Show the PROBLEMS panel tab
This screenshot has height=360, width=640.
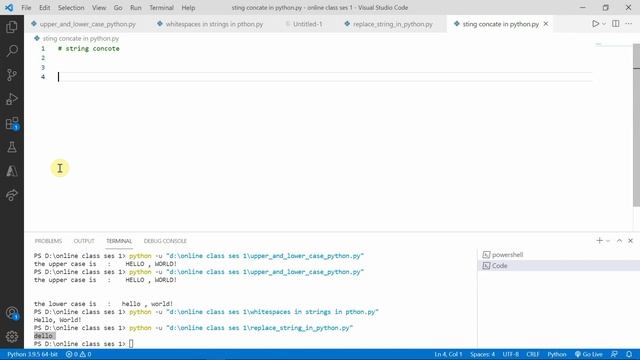point(48,241)
